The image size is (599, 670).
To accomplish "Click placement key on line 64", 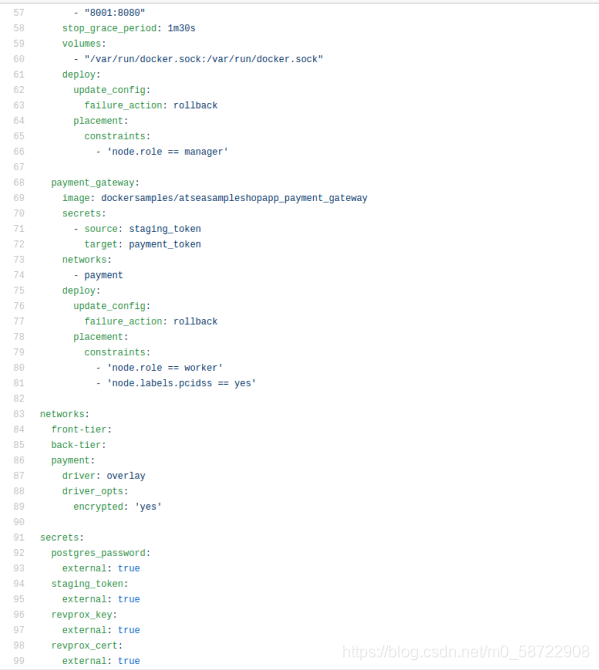I will [98, 121].
